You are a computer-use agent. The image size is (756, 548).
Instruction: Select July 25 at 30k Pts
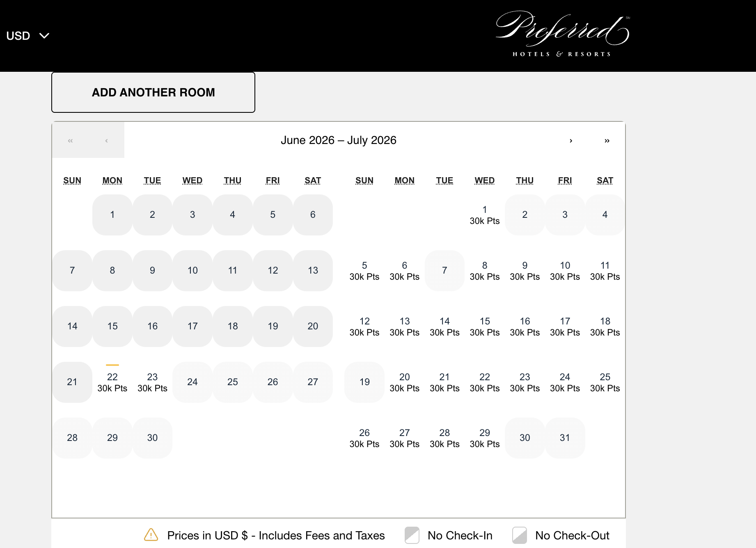pos(605,382)
